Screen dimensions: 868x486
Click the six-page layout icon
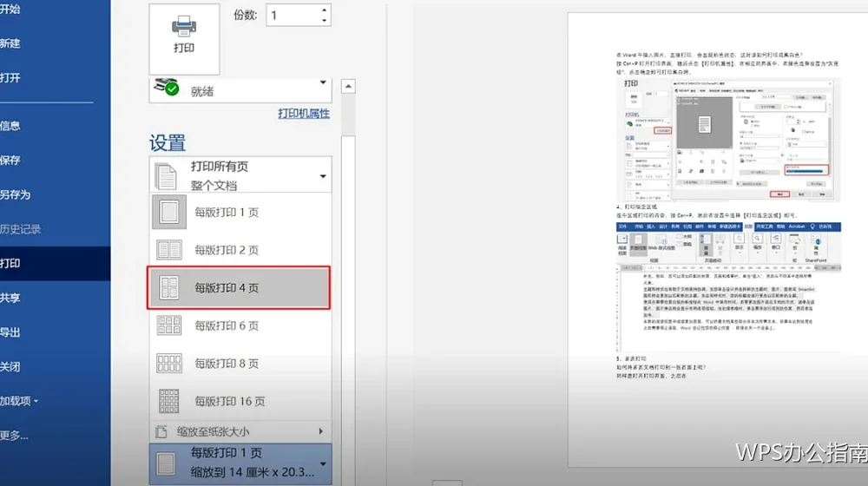(169, 325)
